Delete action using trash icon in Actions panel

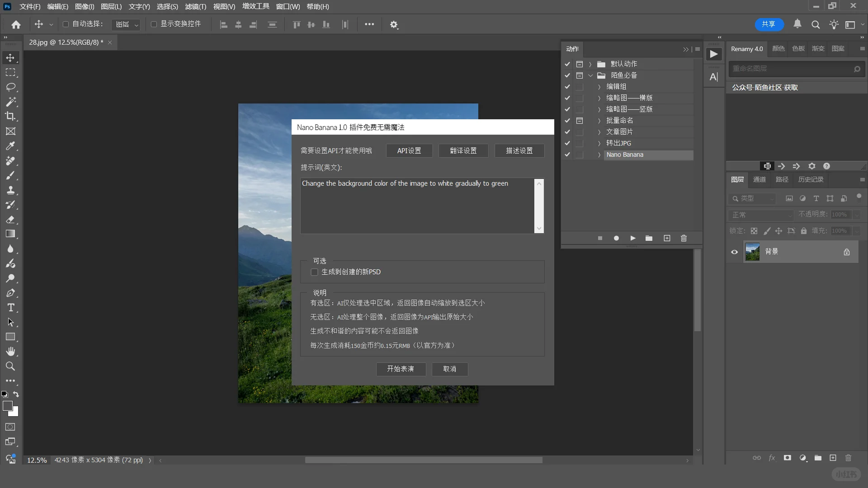pyautogui.click(x=684, y=238)
